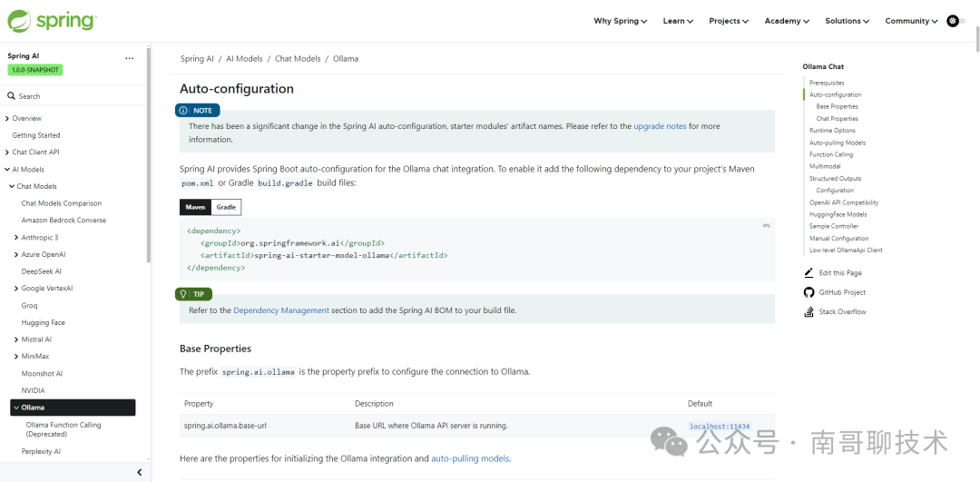The width and height of the screenshot is (980, 482).
Task: Click the localhost:11434 default value
Action: [720, 427]
